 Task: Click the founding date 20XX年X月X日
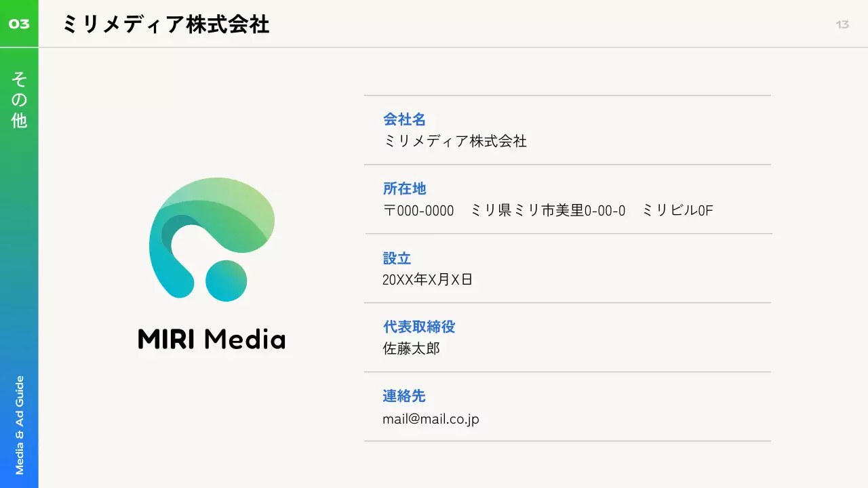(427, 280)
